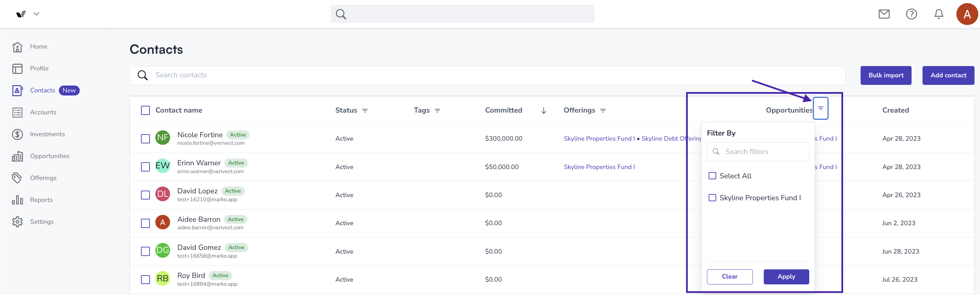
Task: Open Contacts in sidebar
Action: pos(43,90)
